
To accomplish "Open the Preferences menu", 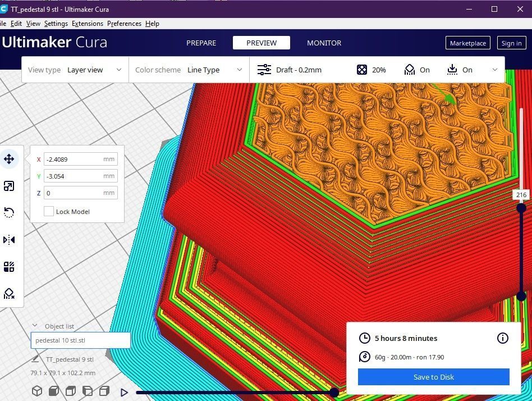I will pos(124,24).
